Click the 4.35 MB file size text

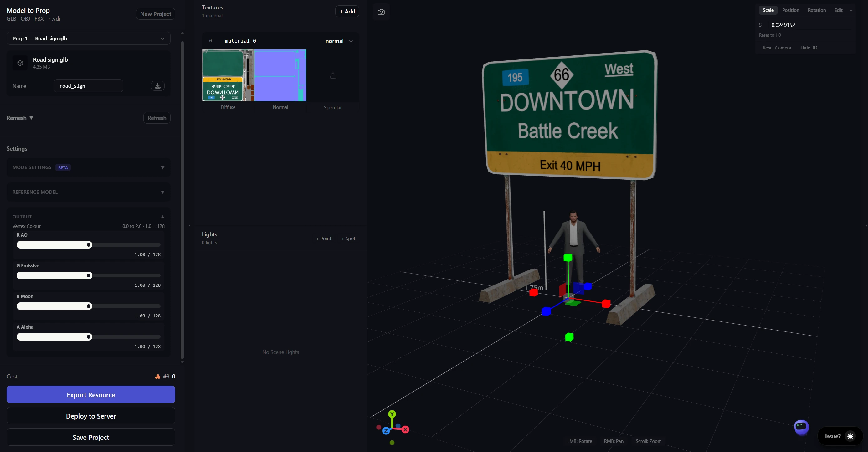(41, 67)
